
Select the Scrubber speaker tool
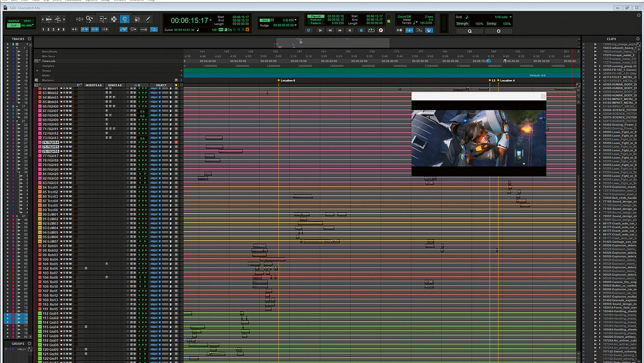pos(137,19)
